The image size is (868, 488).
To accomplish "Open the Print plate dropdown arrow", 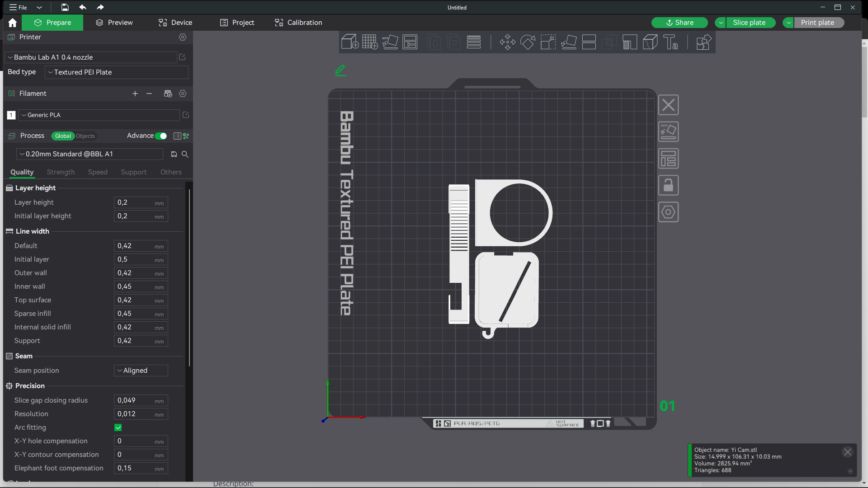I will pyautogui.click(x=788, y=23).
